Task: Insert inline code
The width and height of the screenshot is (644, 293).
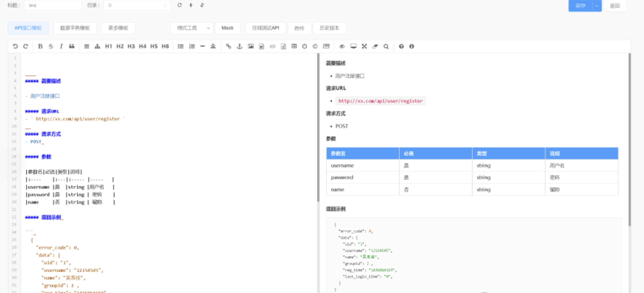Action: click(x=272, y=46)
